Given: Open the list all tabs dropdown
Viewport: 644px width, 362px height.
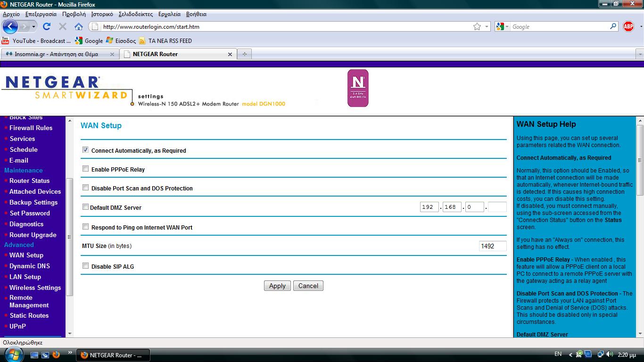Looking at the screenshot, I should tap(640, 54).
